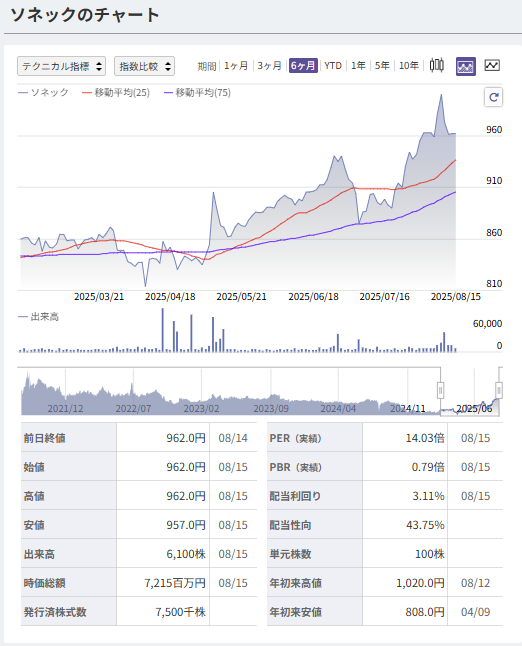This screenshot has width=522, height=646.
Task: Select the 3ヶ月 period tab
Action: pos(269,66)
